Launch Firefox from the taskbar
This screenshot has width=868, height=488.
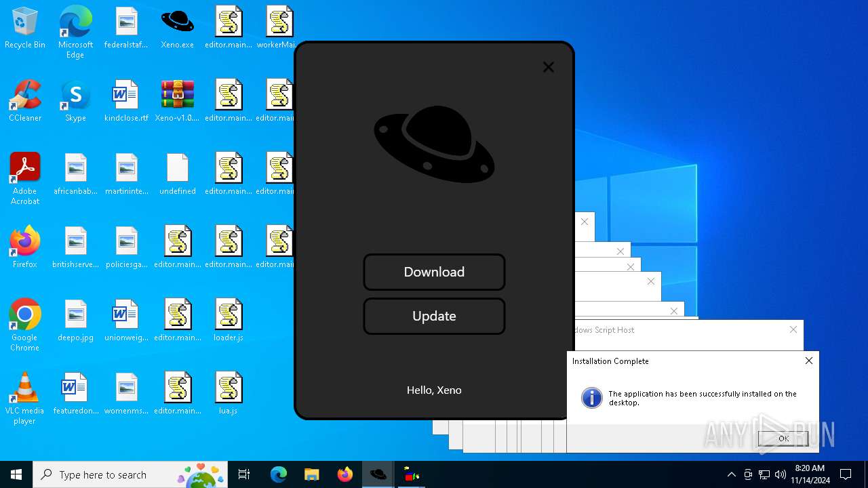(345, 474)
